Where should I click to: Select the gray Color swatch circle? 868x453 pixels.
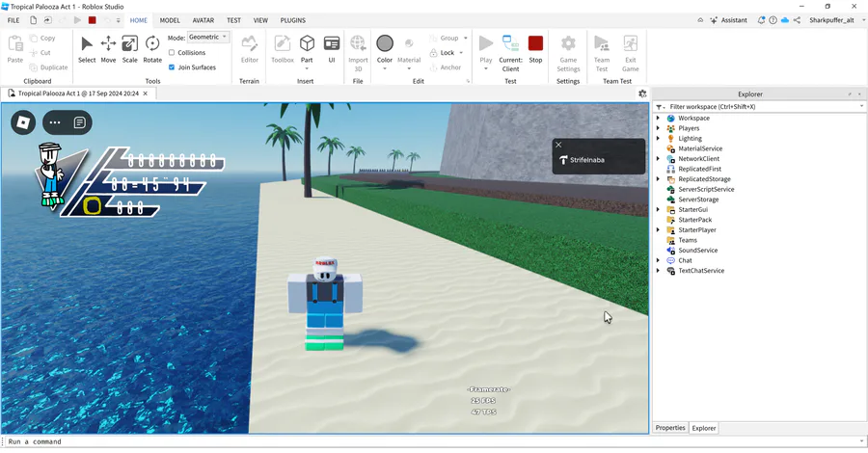point(385,43)
